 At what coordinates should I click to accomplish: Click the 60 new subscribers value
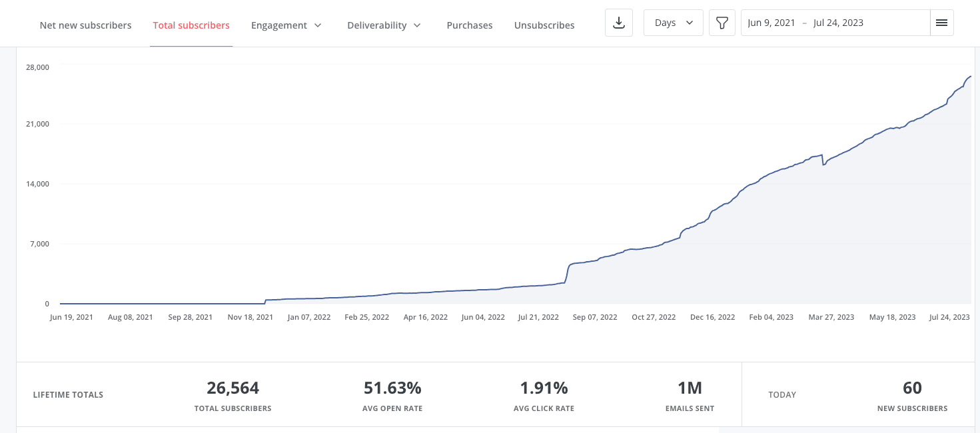pos(913,388)
